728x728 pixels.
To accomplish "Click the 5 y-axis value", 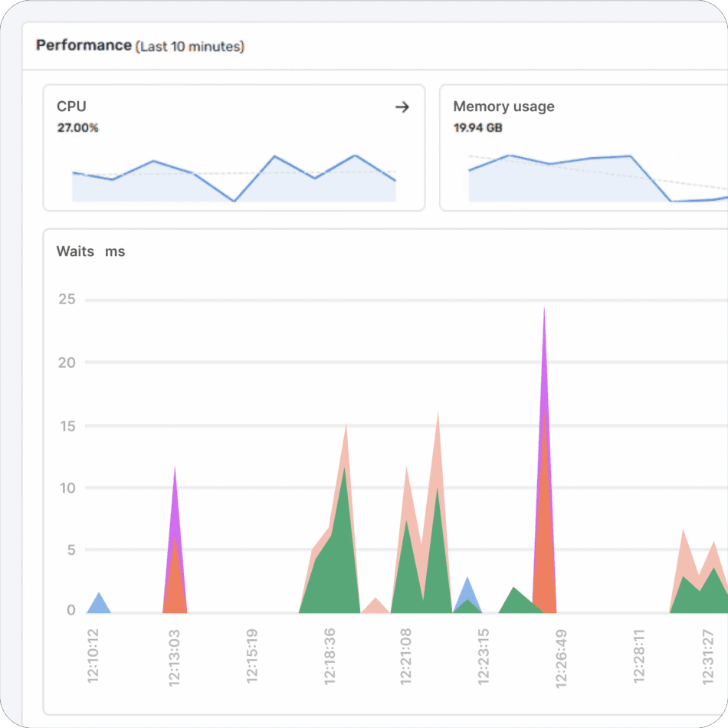I will click(71, 550).
